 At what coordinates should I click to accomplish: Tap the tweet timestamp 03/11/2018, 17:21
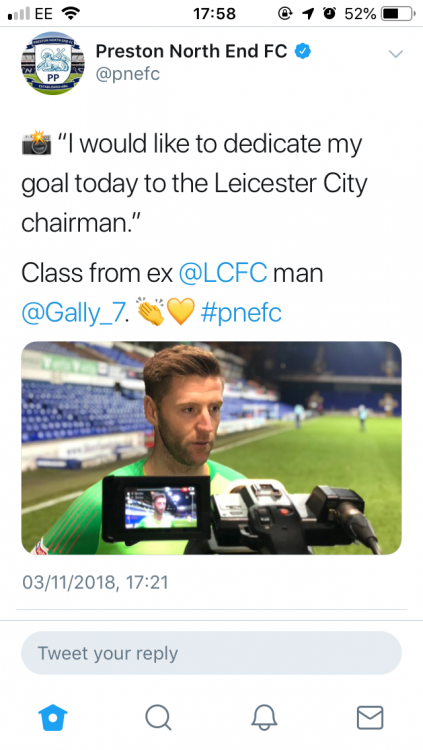[95, 583]
